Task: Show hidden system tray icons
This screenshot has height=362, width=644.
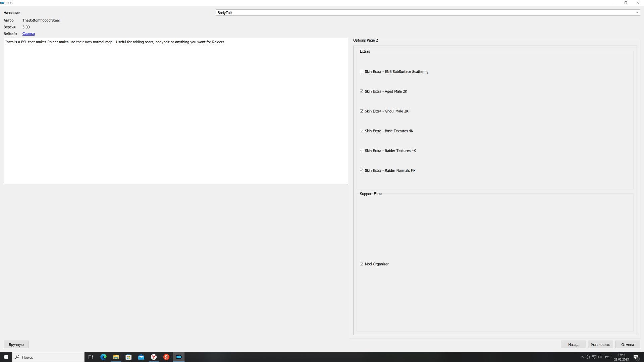Action: pos(582,357)
